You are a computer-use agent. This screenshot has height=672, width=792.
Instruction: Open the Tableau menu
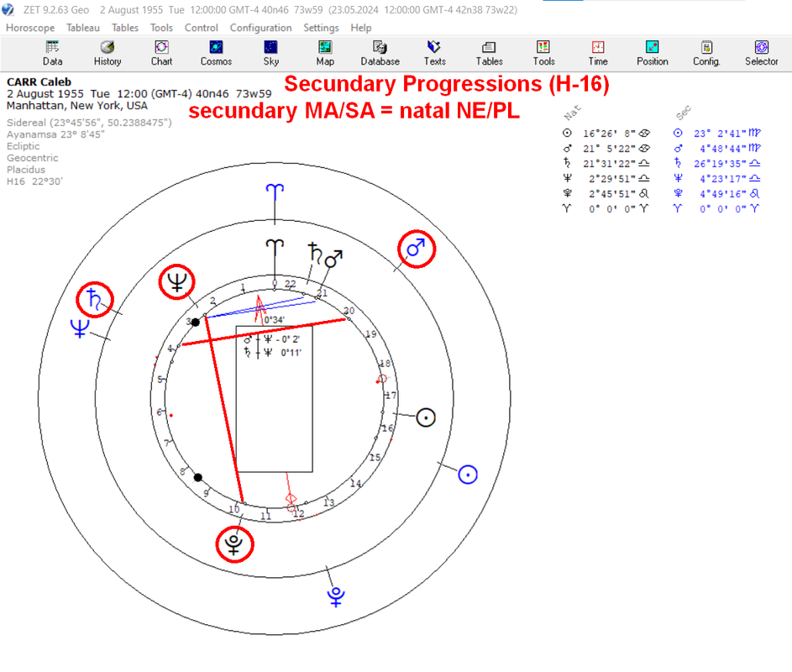tap(83, 28)
